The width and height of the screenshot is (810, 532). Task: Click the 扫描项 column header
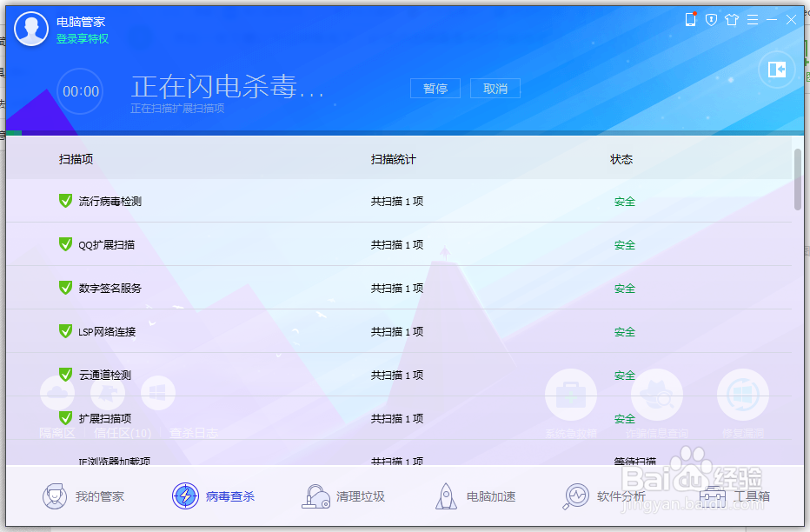[76, 159]
